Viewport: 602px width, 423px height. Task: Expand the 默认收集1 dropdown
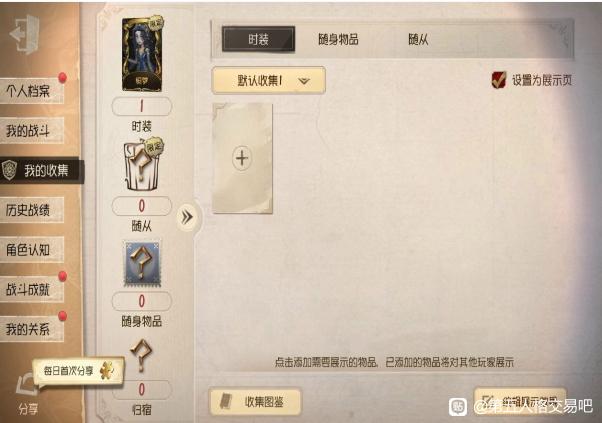pos(268,80)
